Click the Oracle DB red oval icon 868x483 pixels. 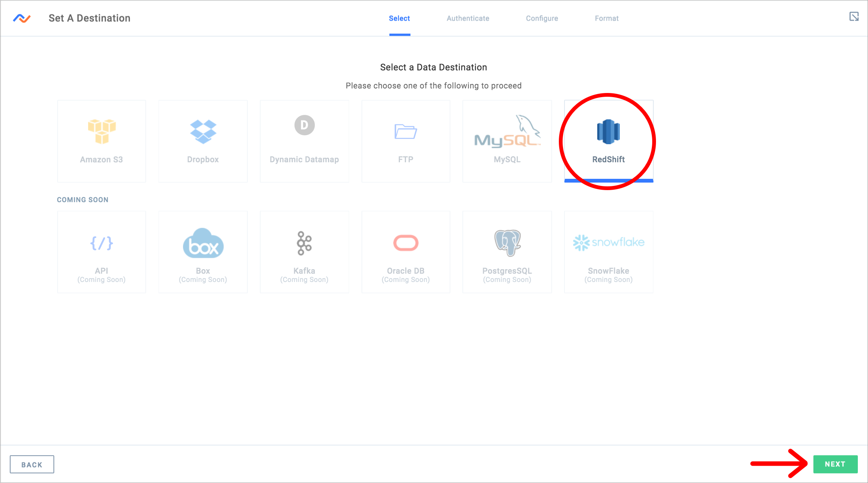pyautogui.click(x=406, y=243)
